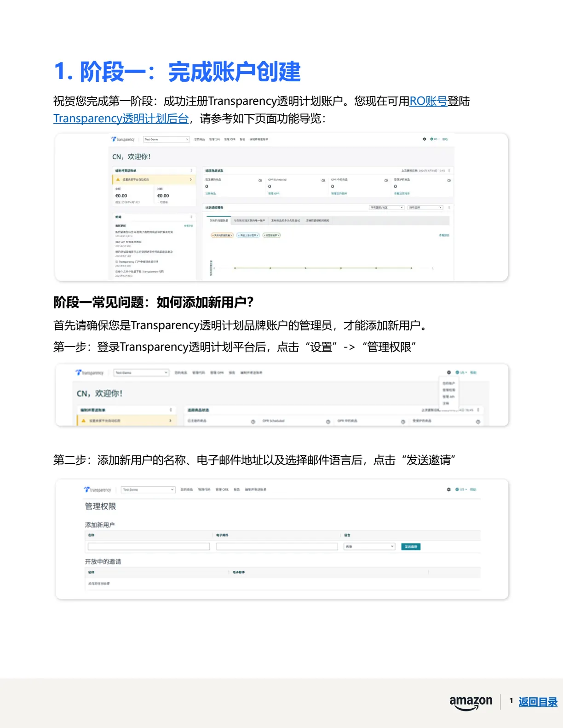This screenshot has height=728, width=563.
Task: Open the Transparency透明计划后台 hyperlink
Action: [121, 119]
